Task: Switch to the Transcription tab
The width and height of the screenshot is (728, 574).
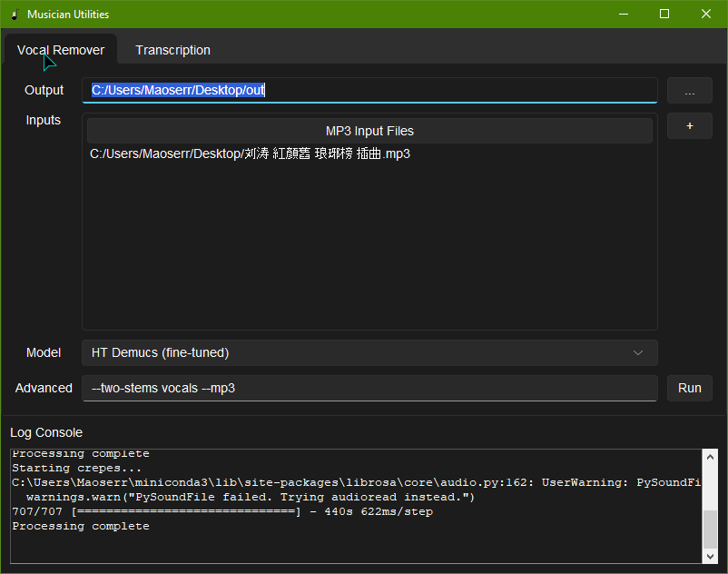Action: click(172, 50)
